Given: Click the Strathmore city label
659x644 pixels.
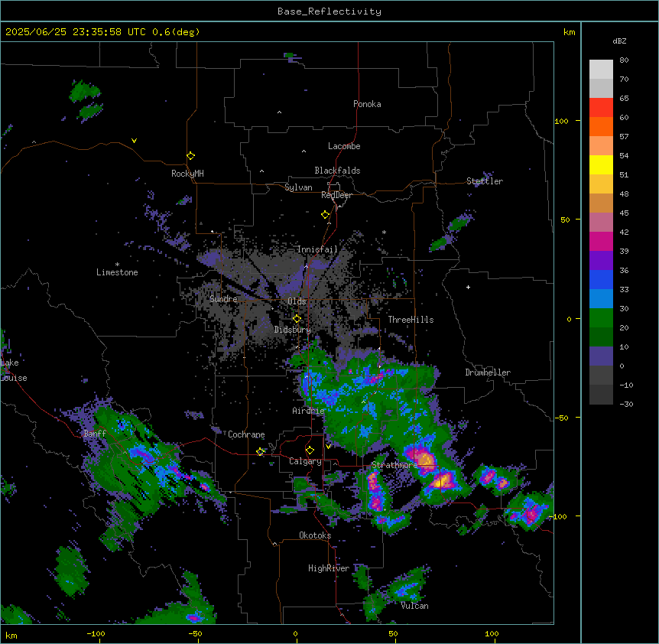Looking at the screenshot, I should pyautogui.click(x=394, y=465).
